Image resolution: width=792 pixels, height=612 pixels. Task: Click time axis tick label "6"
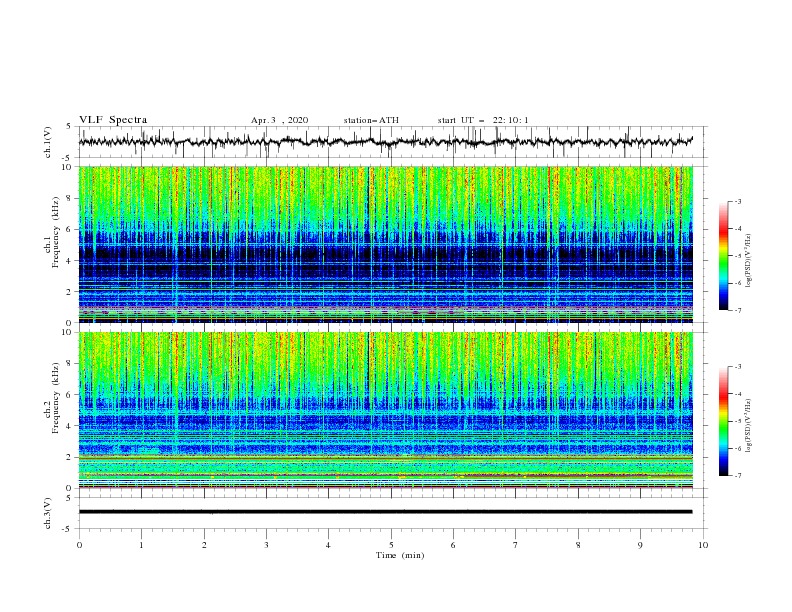click(x=453, y=545)
